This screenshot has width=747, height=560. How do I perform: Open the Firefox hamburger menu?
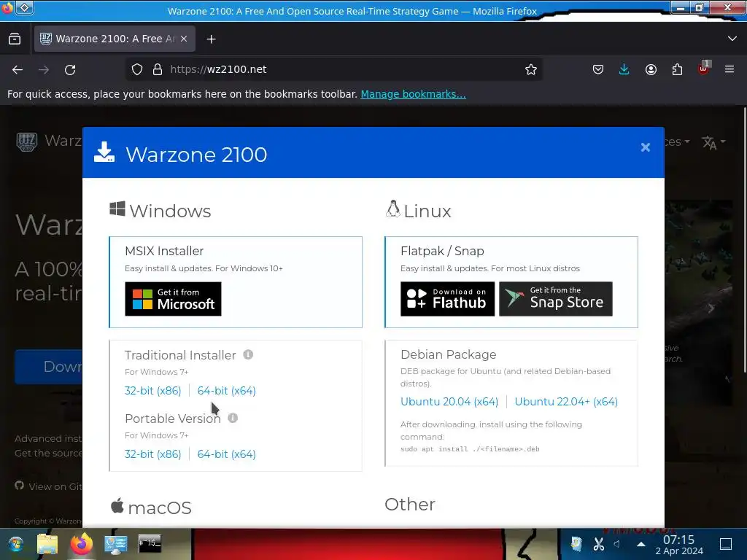click(x=729, y=69)
